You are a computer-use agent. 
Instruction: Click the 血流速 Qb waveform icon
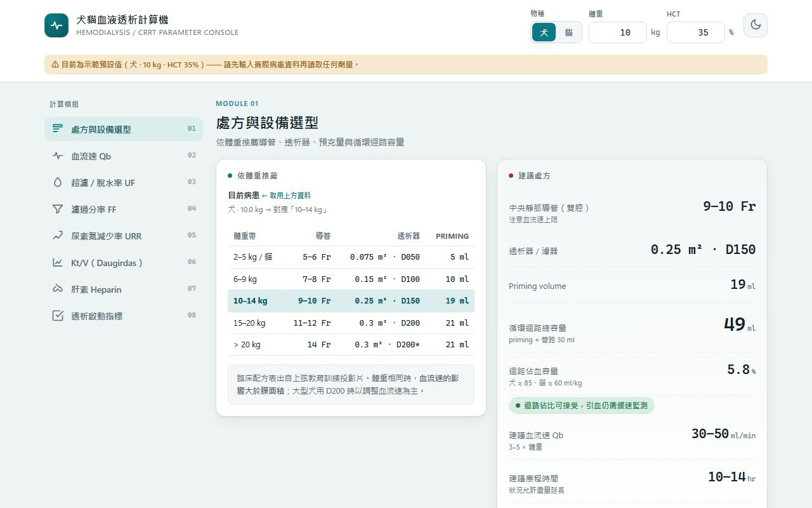pyautogui.click(x=58, y=156)
